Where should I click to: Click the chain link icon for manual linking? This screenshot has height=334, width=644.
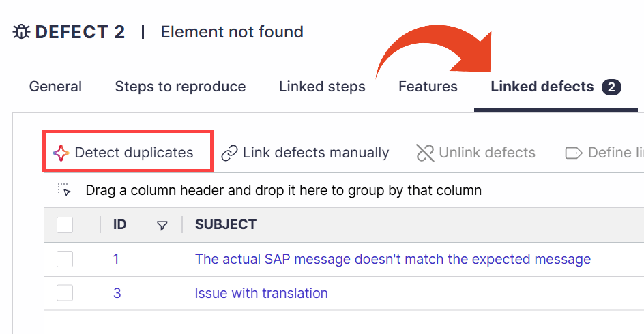[x=229, y=153]
